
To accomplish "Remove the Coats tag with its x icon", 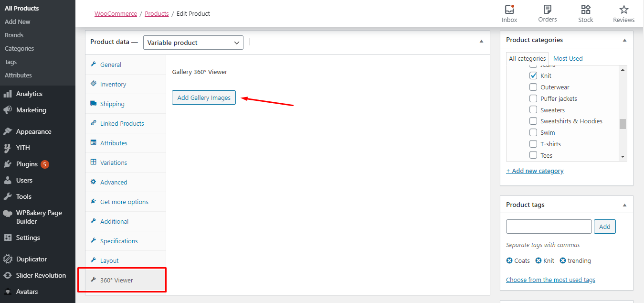I will 509,260.
